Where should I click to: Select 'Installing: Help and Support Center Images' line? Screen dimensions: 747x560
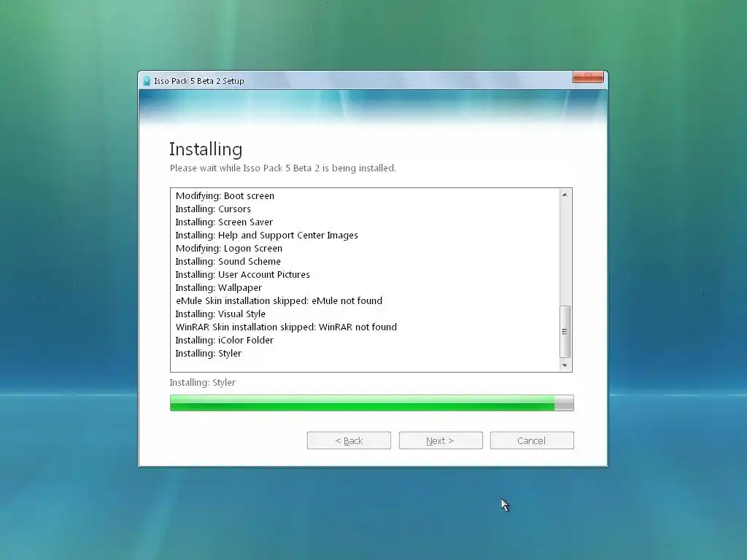pyautogui.click(x=266, y=236)
